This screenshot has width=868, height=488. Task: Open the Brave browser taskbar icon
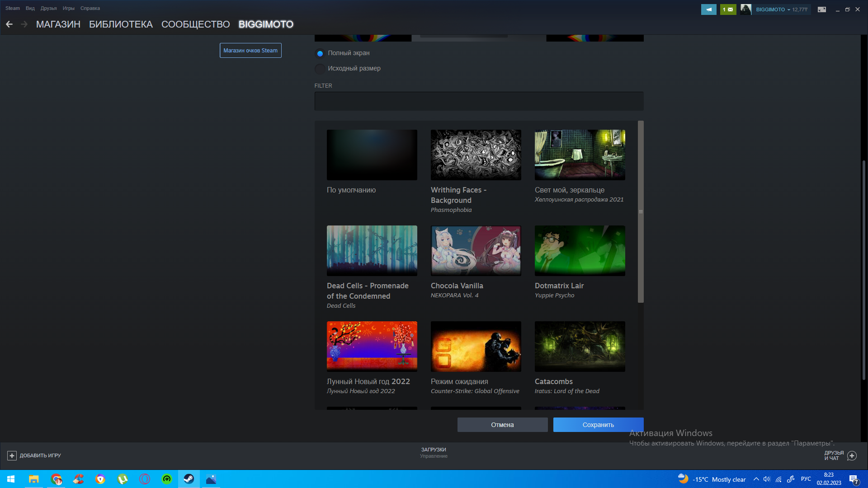[x=100, y=479]
